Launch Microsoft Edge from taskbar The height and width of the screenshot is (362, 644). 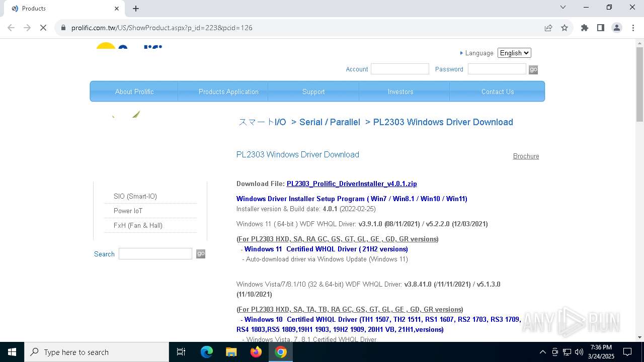click(207, 352)
